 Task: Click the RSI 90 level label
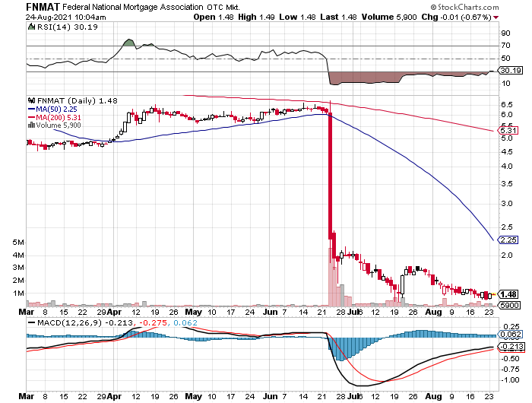[506, 33]
